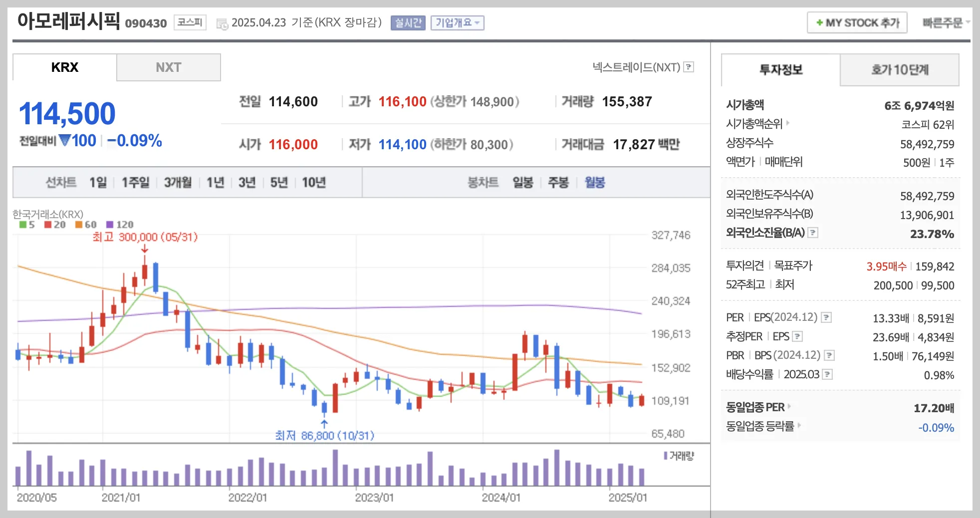
Task: Click the MY STOCK 추가 button
Action: 857,23
